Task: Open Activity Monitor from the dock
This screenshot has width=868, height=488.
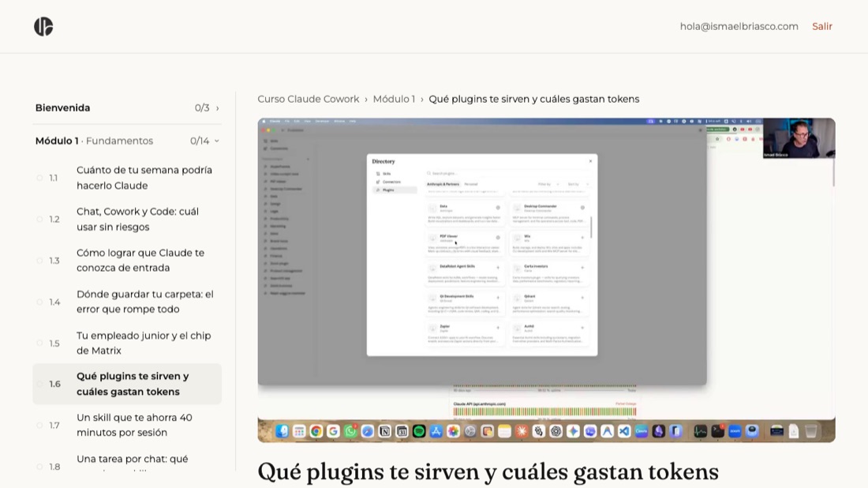Action: pyautogui.click(x=700, y=431)
